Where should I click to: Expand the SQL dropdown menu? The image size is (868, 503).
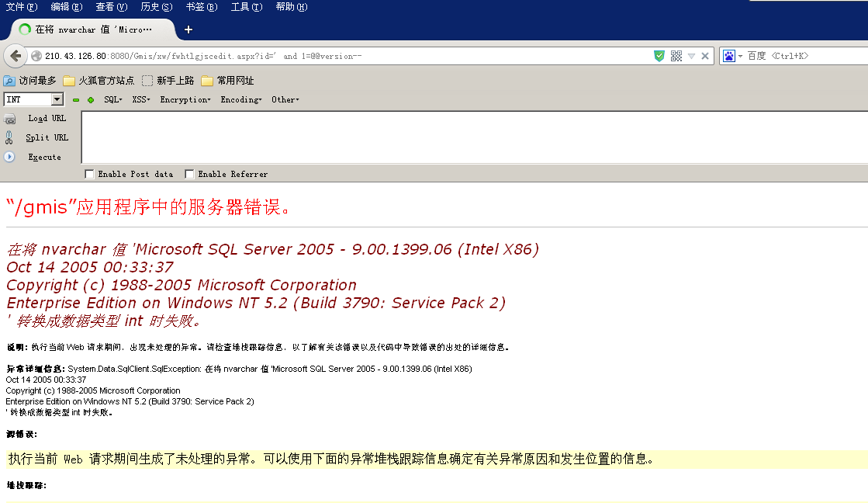point(113,99)
